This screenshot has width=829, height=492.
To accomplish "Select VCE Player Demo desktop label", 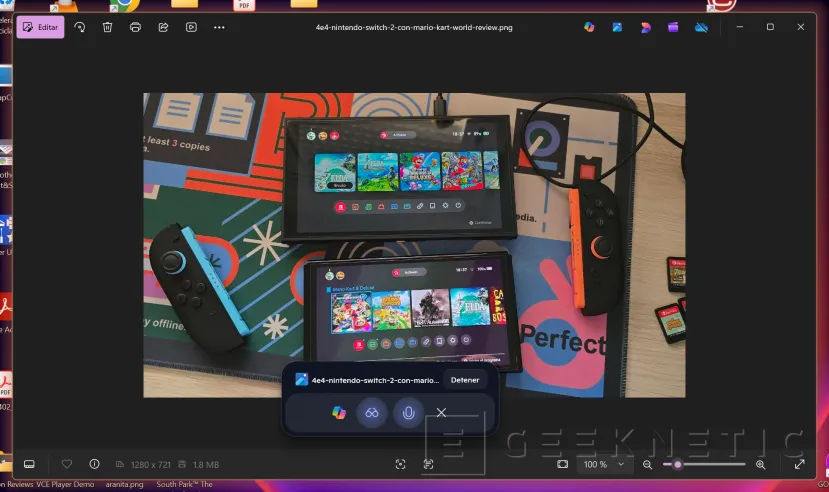I will click(x=65, y=484).
